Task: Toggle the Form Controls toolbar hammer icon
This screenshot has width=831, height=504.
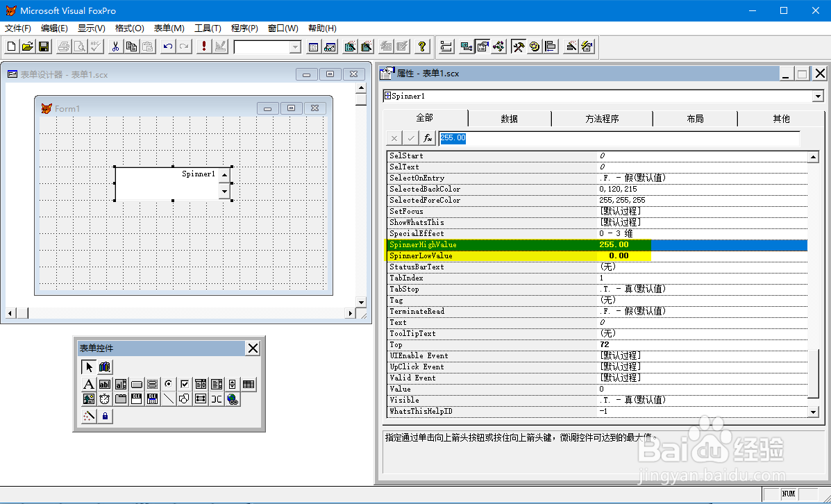Action: click(519, 47)
